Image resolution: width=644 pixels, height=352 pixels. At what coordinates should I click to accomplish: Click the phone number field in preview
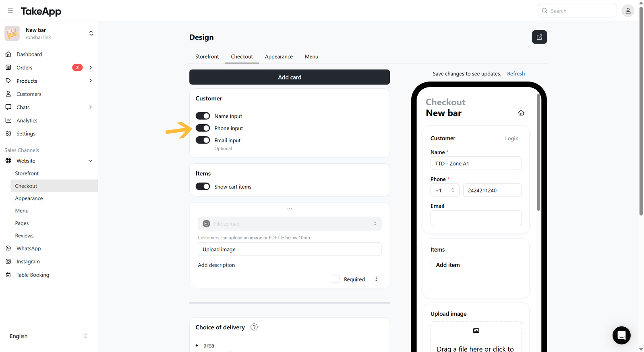pyautogui.click(x=492, y=190)
